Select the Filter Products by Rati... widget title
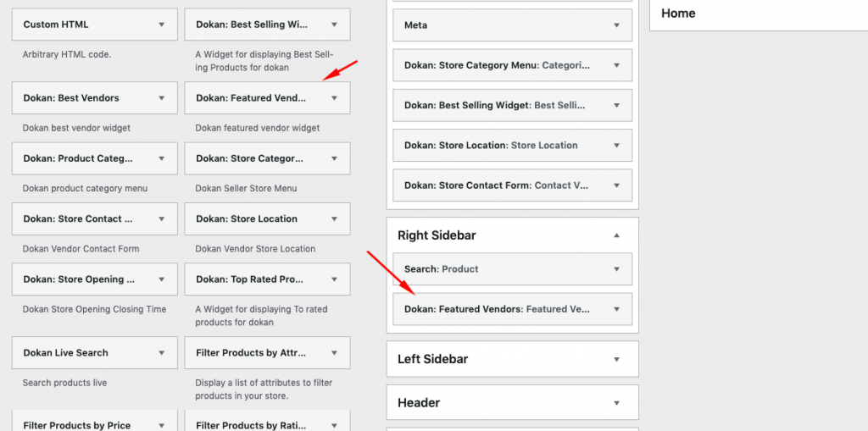This screenshot has height=431, width=868. (251, 425)
